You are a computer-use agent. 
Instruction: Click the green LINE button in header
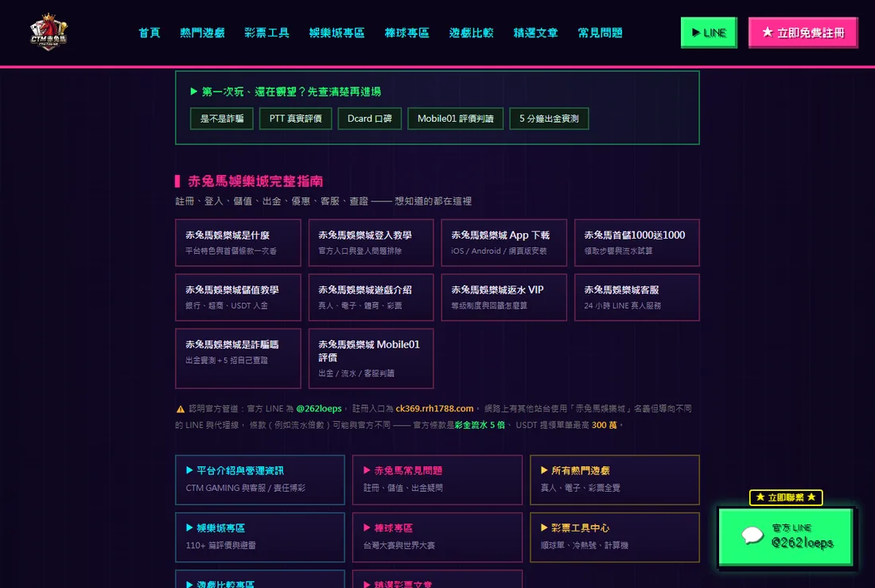coord(709,33)
